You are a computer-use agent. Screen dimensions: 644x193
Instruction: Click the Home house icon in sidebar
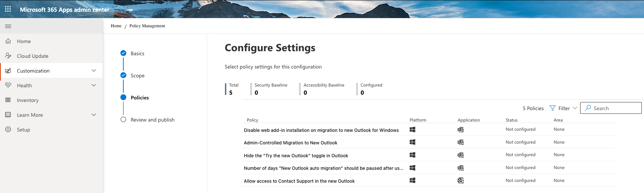[x=8, y=41]
